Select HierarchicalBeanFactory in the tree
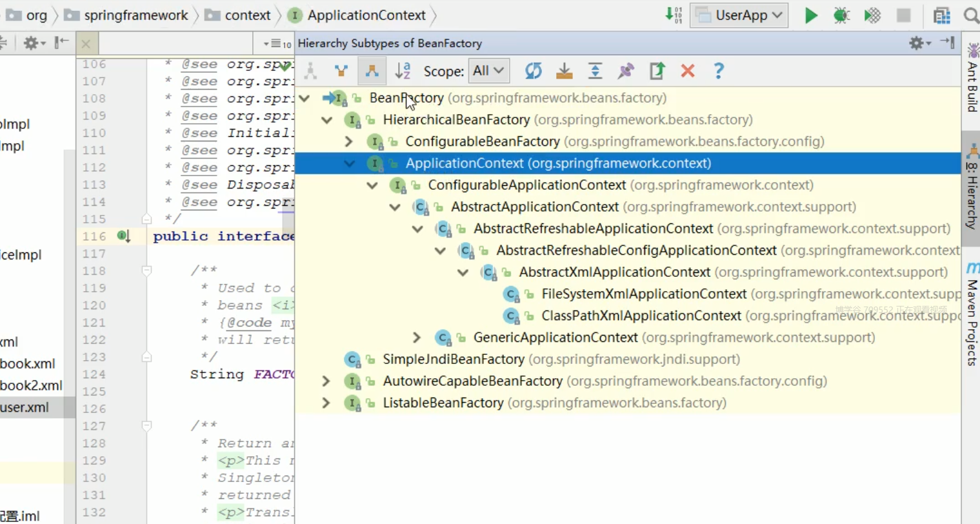The image size is (980, 524). coord(456,120)
